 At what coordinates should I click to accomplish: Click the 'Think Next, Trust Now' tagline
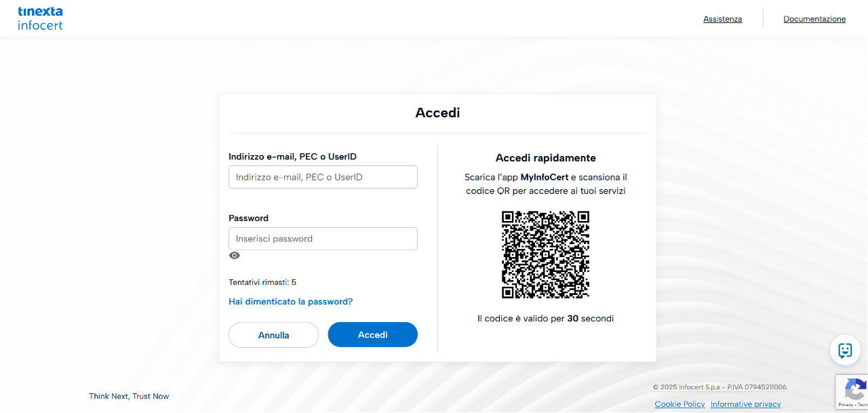tap(129, 396)
